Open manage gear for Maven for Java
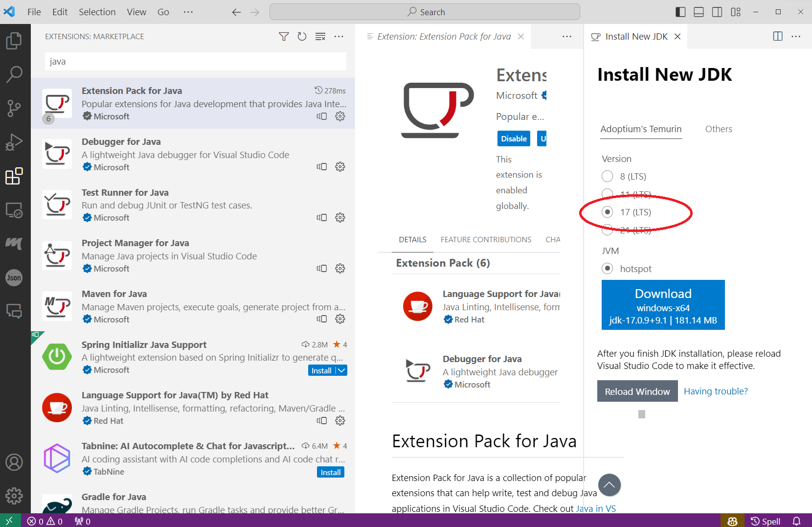The image size is (812, 527). tap(340, 319)
